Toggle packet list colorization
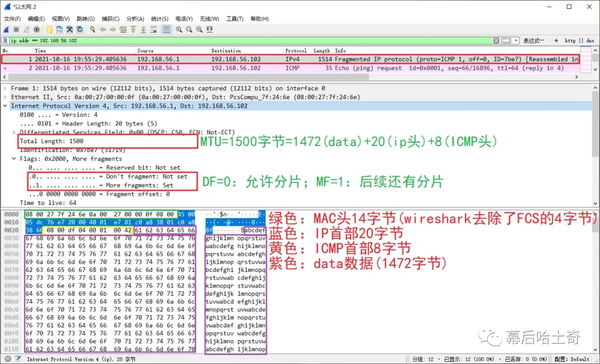The height and width of the screenshot is (364, 600). point(167,29)
